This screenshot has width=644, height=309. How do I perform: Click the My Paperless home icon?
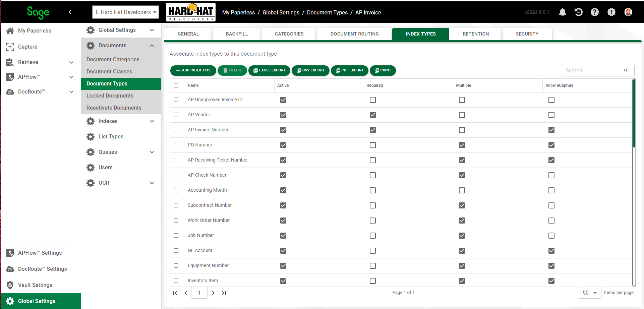tap(10, 31)
